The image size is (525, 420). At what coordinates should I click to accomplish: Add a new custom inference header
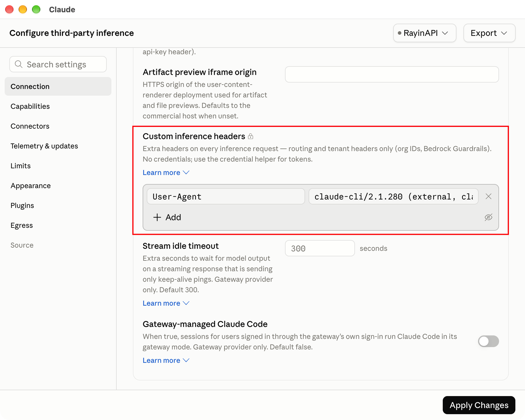167,217
